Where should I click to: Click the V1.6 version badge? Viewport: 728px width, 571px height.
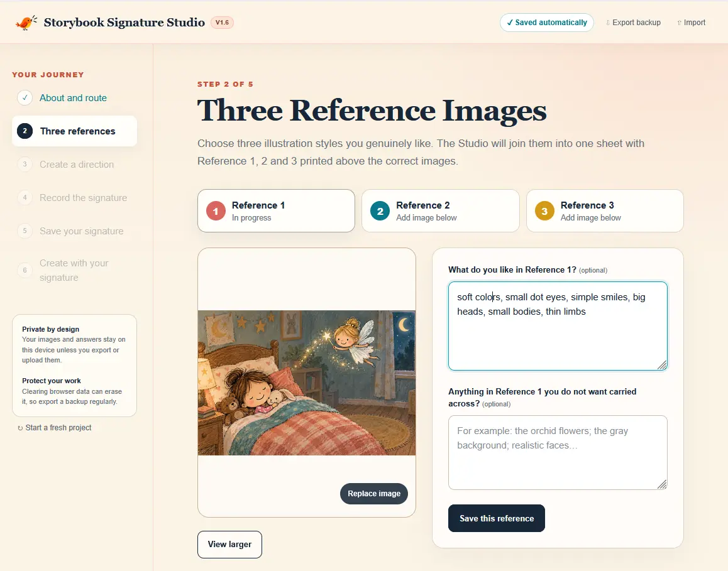(222, 22)
